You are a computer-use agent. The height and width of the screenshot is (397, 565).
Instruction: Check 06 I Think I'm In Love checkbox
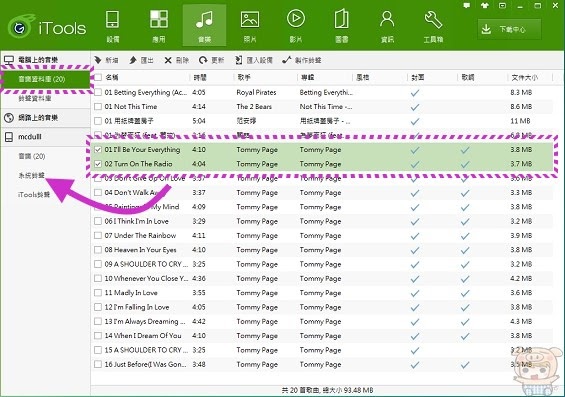98,221
